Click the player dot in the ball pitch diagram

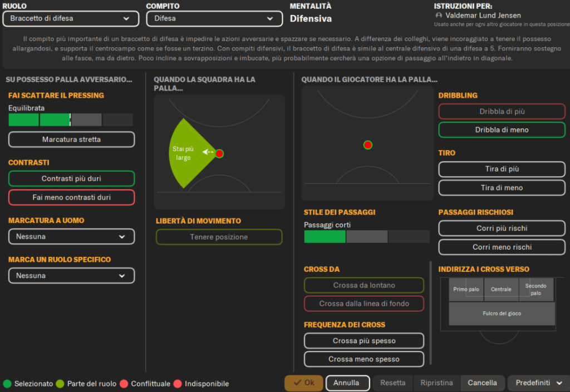tap(367, 145)
